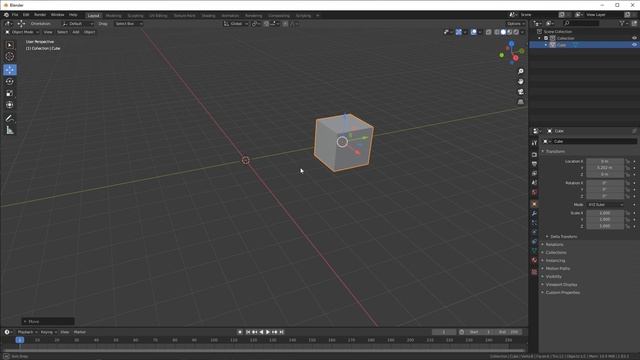The height and width of the screenshot is (360, 640).
Task: Toggle snapping magnet icon
Action: (266, 24)
